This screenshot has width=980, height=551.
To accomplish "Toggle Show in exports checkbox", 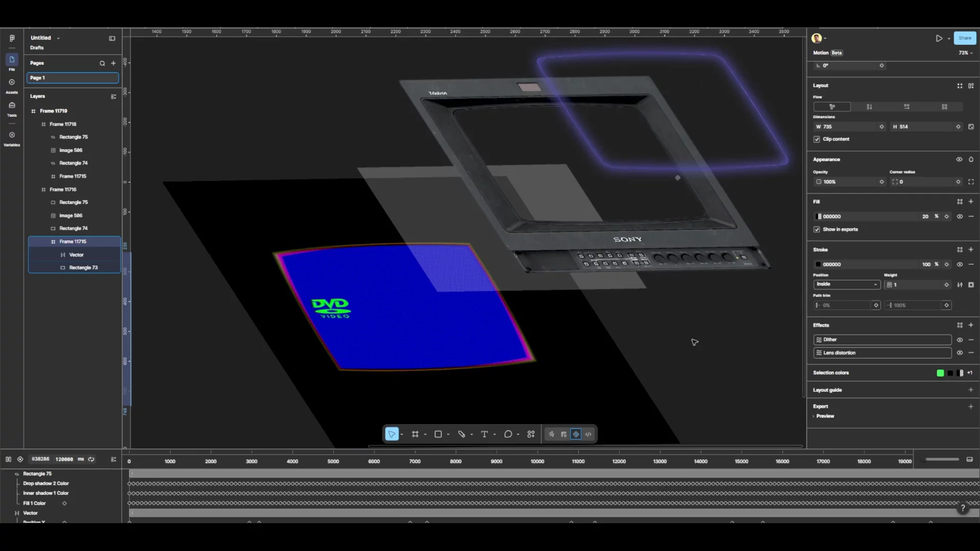I will click(x=817, y=230).
